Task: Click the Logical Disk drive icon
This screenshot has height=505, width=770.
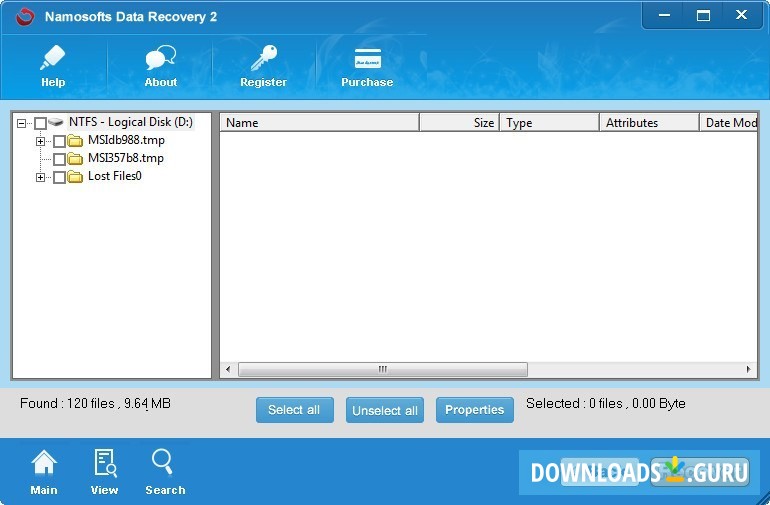Action: point(56,122)
